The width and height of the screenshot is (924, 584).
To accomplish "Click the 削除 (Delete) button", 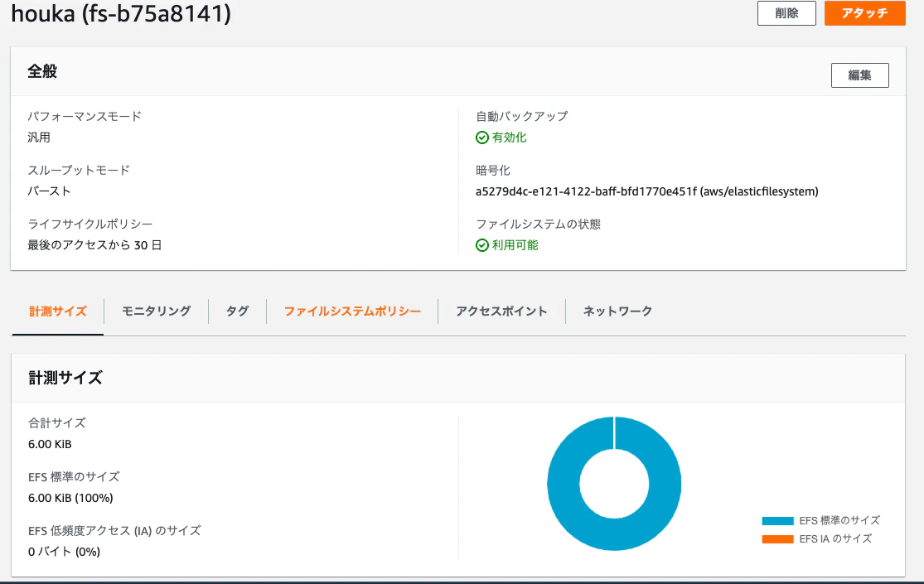I will [x=786, y=13].
